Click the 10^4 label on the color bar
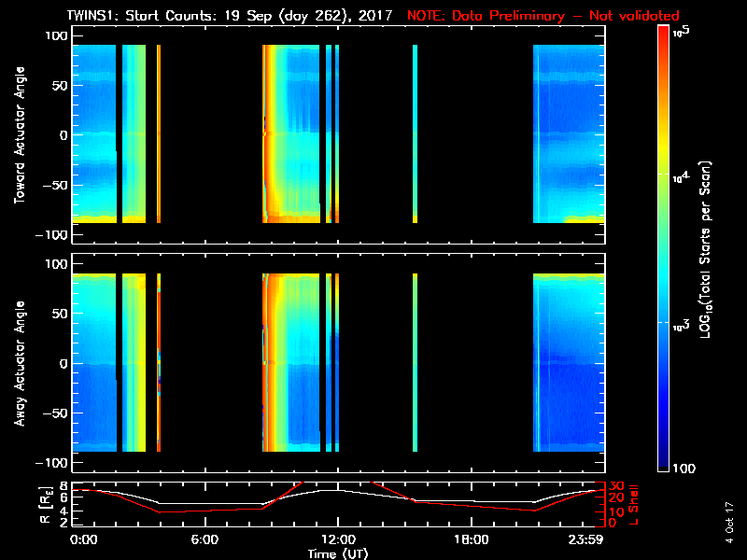 pos(681,175)
